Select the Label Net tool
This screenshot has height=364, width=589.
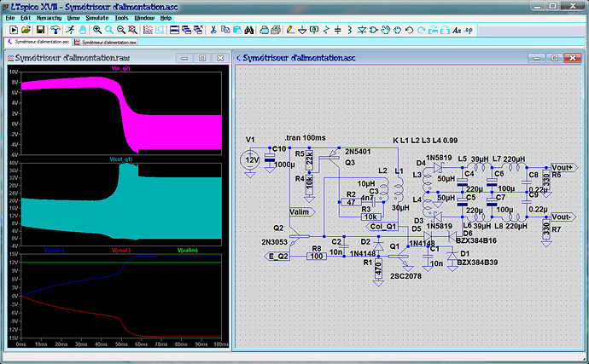tap(314, 30)
